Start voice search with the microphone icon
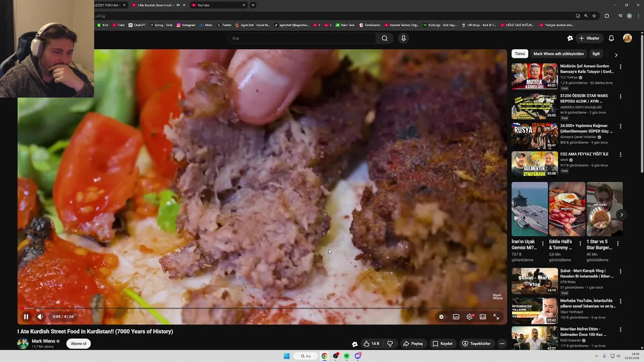This screenshot has width=644, height=362. click(403, 38)
